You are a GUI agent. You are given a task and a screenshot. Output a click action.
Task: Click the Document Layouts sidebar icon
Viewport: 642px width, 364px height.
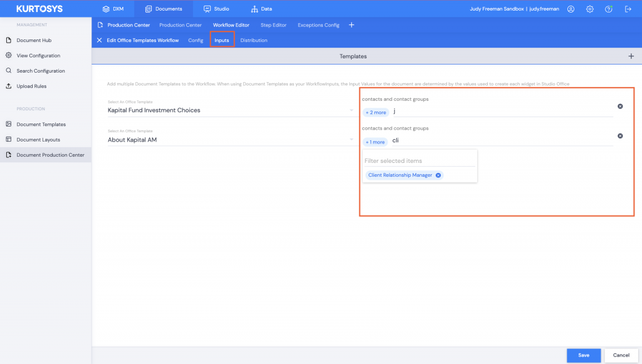pos(9,140)
